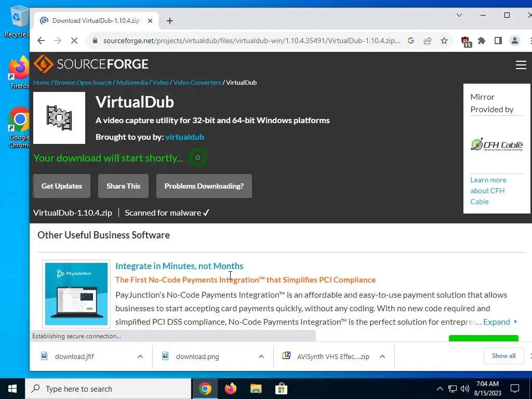Stop loading the page with X button
This screenshot has height=399, width=532.
74,41
